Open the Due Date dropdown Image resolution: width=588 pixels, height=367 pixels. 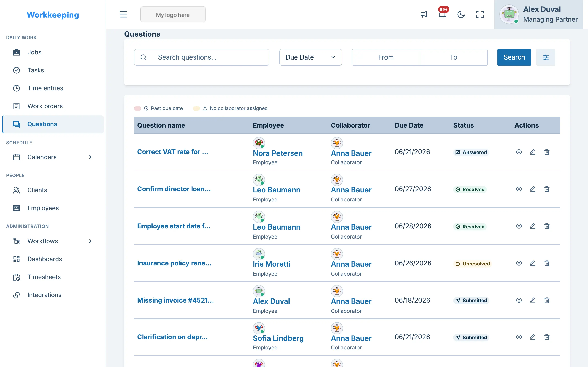(x=311, y=57)
